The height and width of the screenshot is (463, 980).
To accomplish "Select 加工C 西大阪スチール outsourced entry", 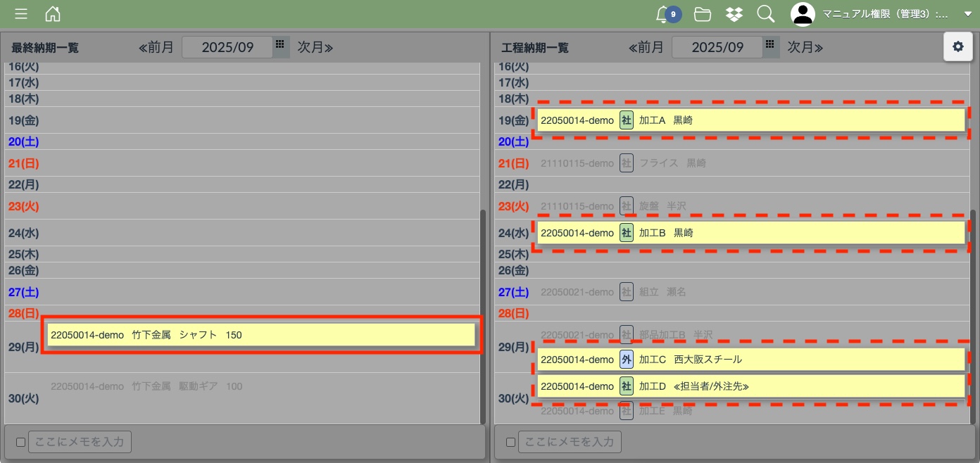I will 750,360.
